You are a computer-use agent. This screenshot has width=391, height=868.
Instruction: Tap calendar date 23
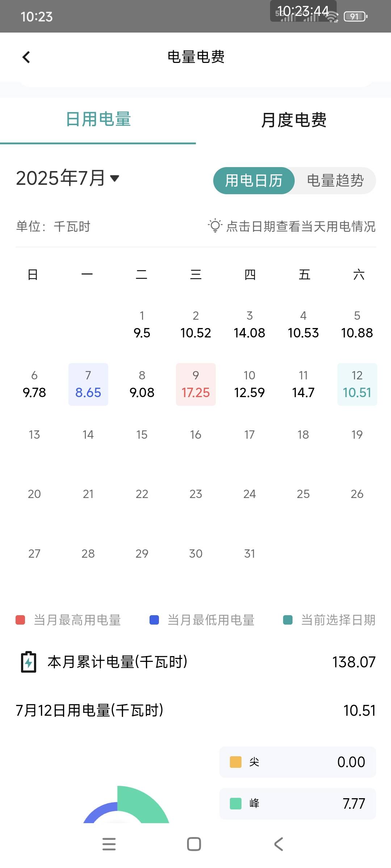click(x=196, y=494)
